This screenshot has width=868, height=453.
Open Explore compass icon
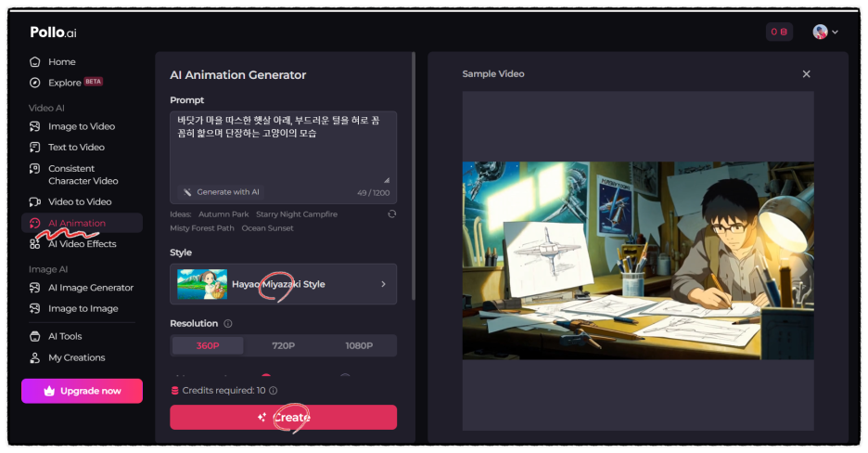35,83
